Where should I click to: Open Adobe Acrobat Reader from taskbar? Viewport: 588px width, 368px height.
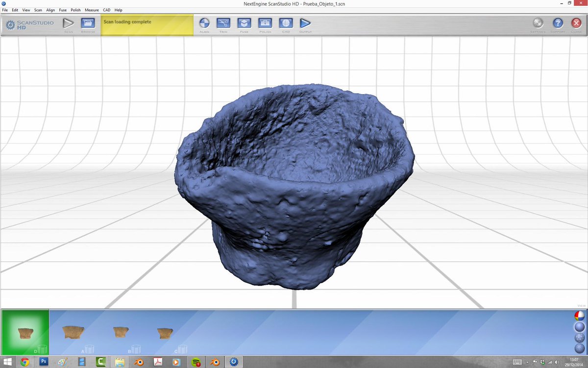tap(158, 362)
